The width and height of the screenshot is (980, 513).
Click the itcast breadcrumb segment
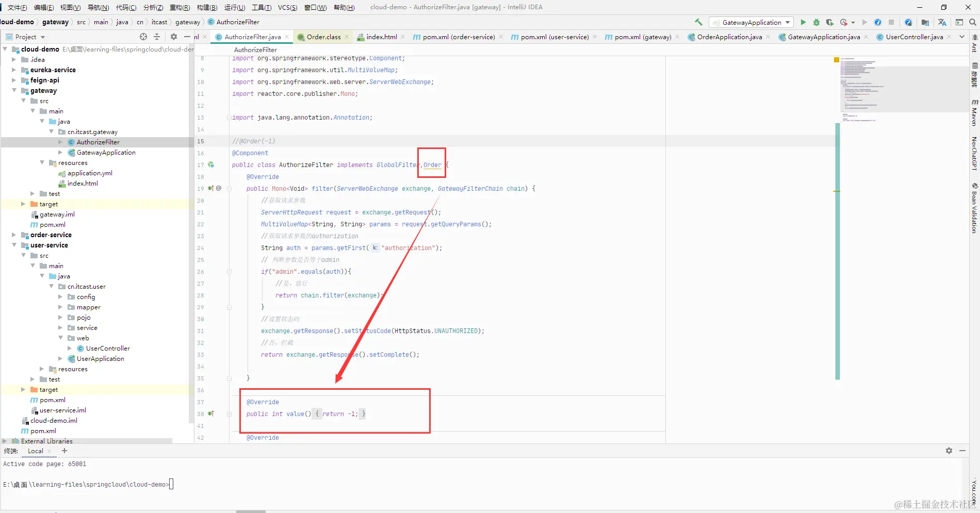pos(159,22)
